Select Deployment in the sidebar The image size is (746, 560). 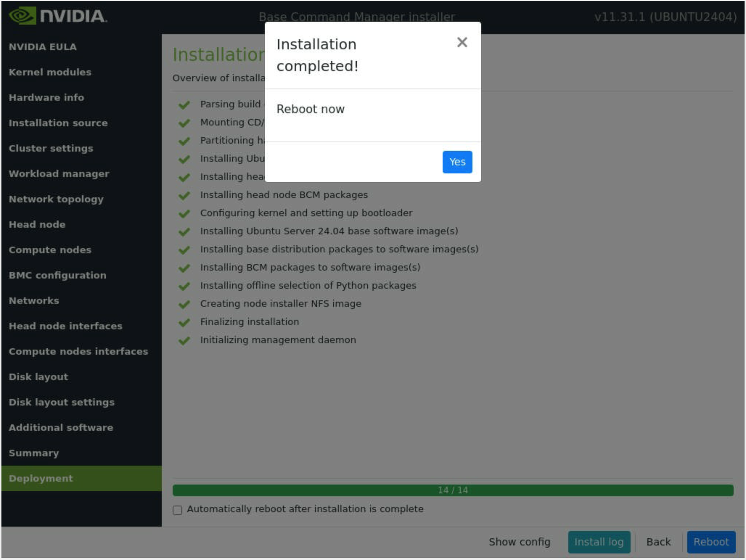point(41,478)
